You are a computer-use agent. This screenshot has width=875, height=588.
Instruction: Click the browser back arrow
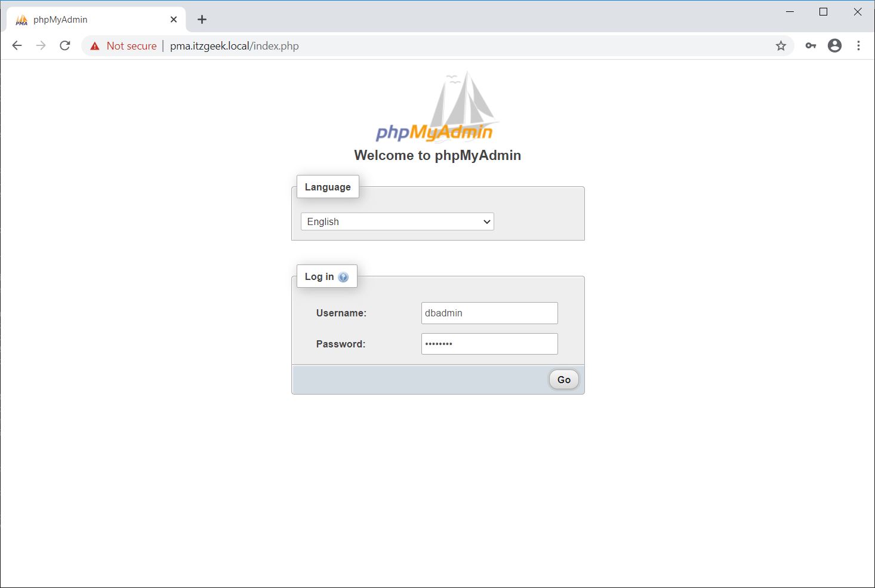17,45
